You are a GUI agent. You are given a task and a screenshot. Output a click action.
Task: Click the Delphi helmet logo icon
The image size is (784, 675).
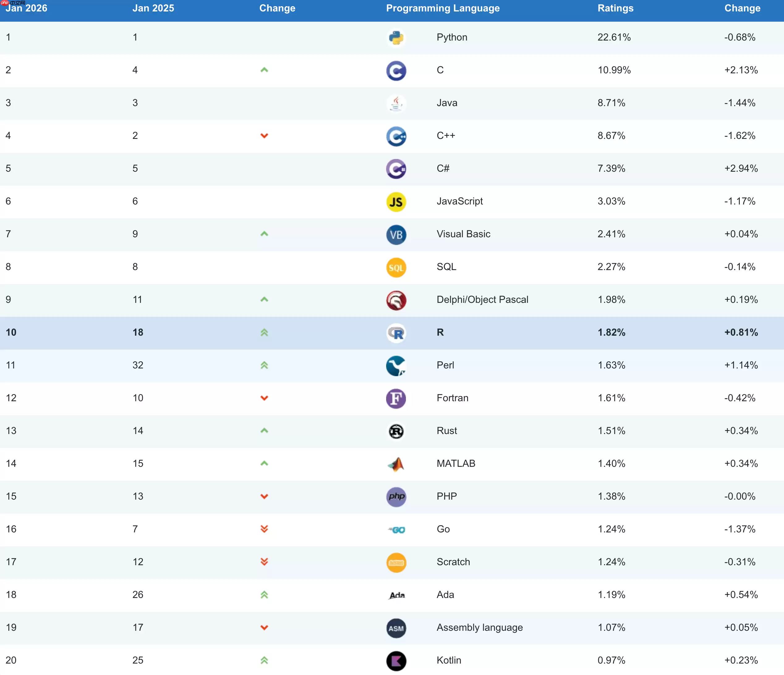click(x=396, y=300)
